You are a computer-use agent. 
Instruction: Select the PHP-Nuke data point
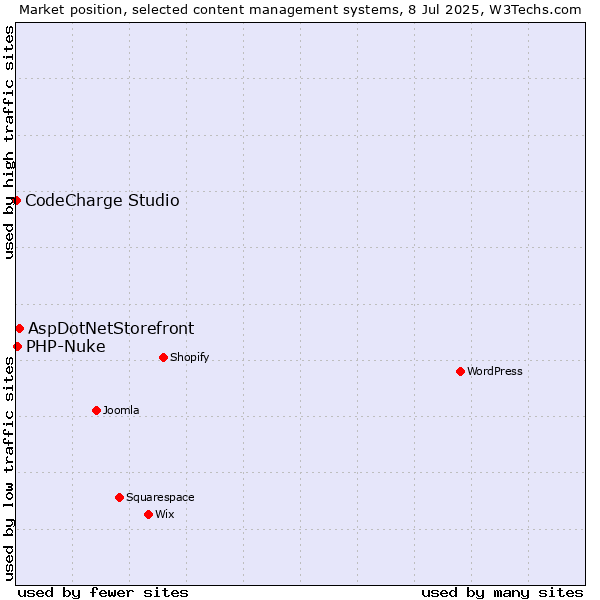tap(17, 346)
